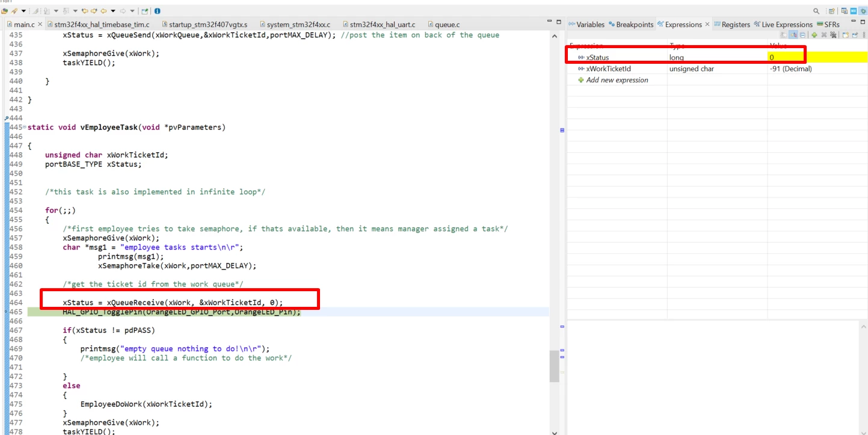This screenshot has height=435, width=868.
Task: Click the blue information icon in toolbar
Action: [x=158, y=11]
